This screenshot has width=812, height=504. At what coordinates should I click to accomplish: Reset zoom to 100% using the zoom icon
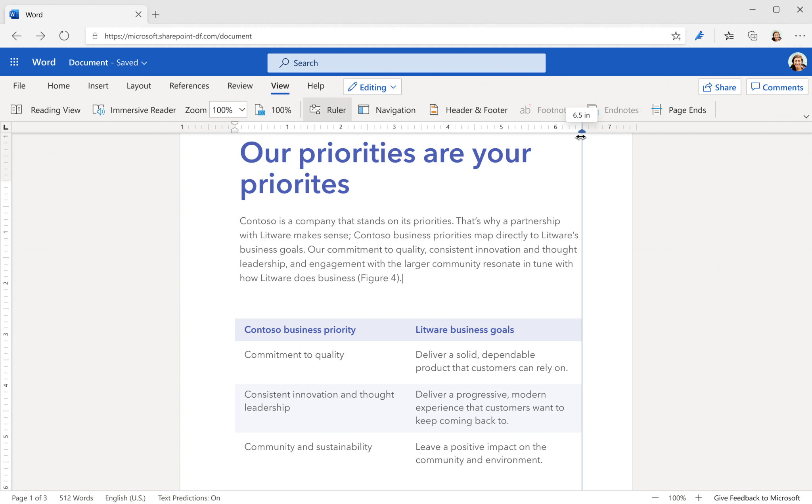coord(273,110)
